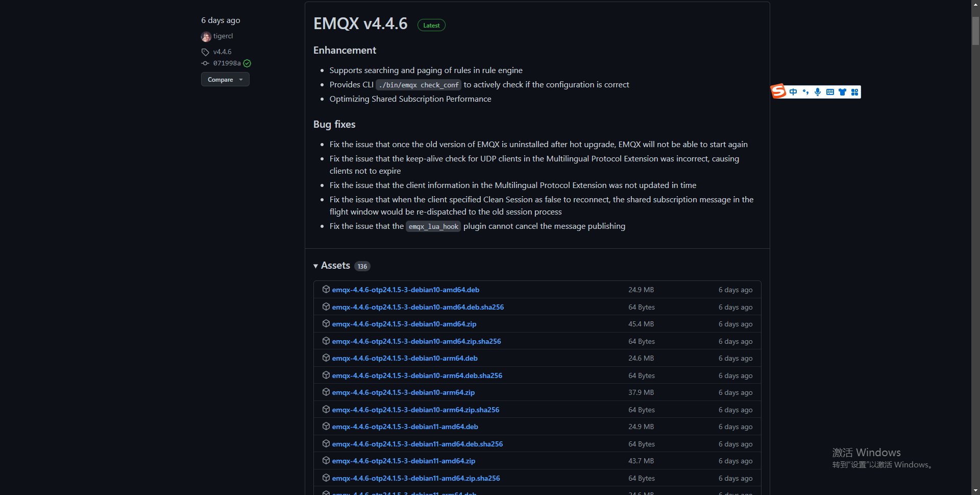This screenshot has width=980, height=495.
Task: Click the "136" assets count badge
Action: [x=362, y=266]
